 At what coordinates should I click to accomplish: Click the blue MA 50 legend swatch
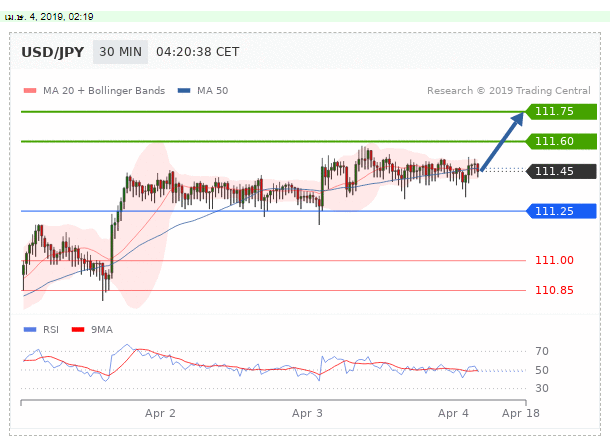[184, 91]
